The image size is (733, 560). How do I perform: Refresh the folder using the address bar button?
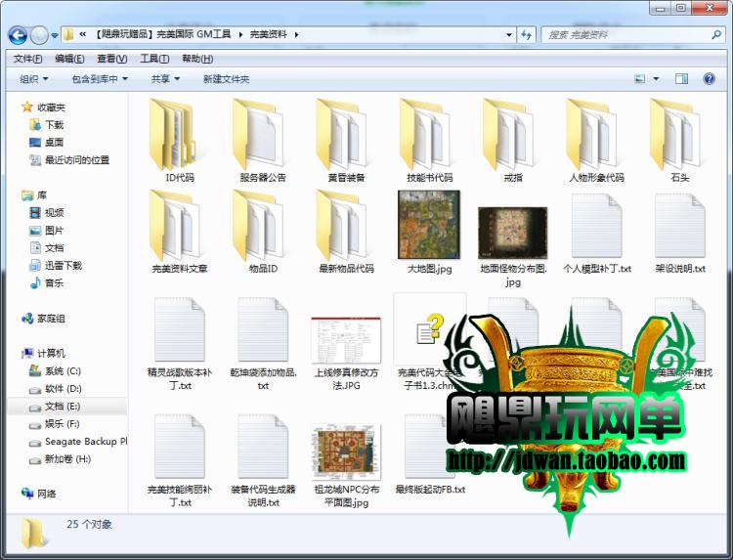click(526, 35)
